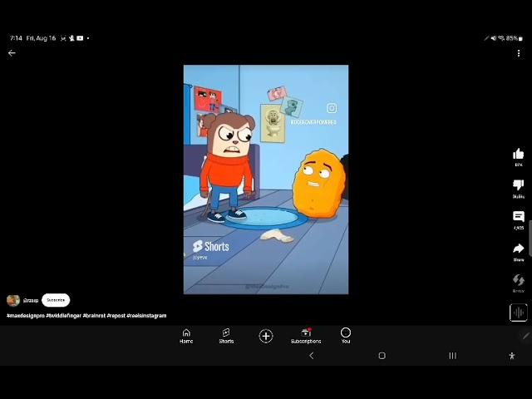Open the channel avatar beside Subscribe
The width and height of the screenshot is (532, 399).
(x=13, y=300)
